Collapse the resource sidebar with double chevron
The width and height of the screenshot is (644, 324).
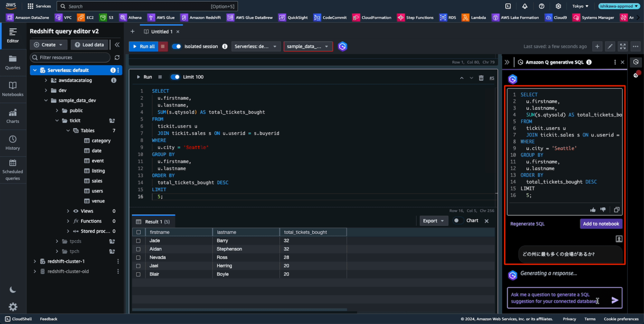117,45
